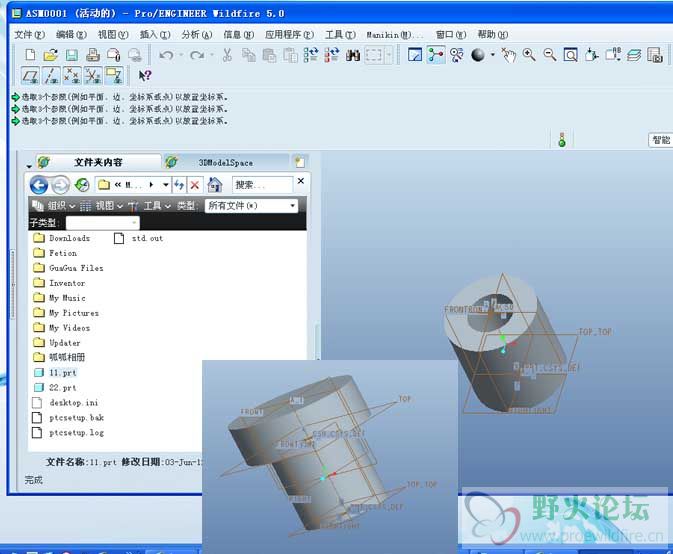Toggle datum axes display
The width and height of the screenshot is (673, 554).
click(52, 76)
